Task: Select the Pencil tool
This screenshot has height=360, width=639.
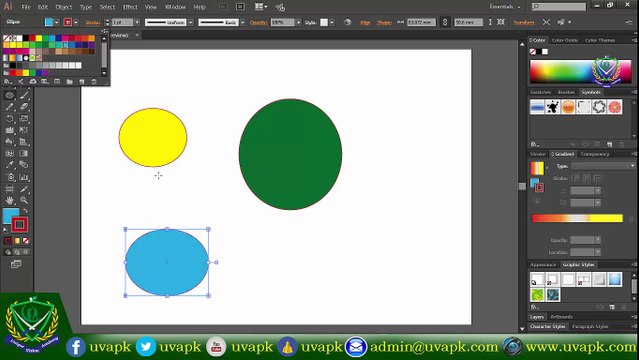Action: tap(10, 107)
